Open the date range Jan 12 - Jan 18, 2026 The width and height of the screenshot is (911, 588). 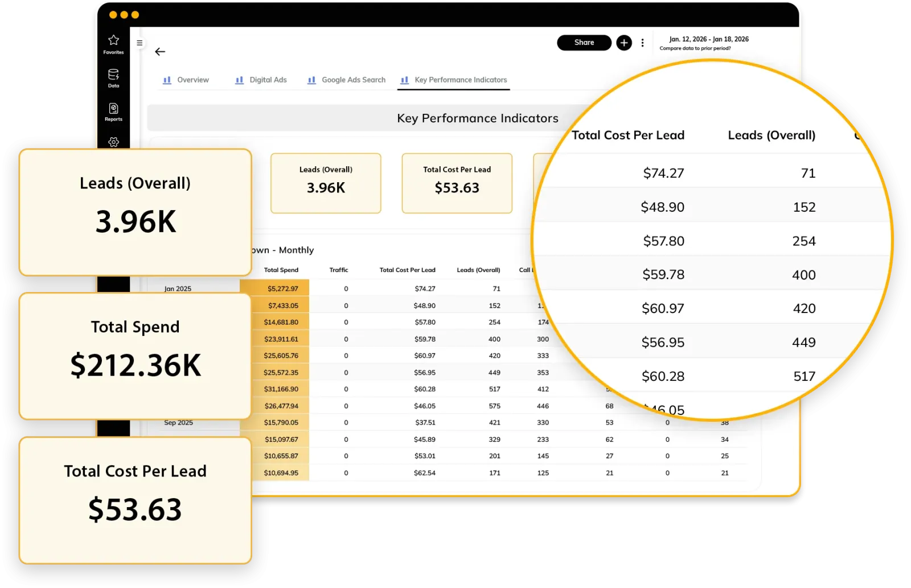[708, 39]
